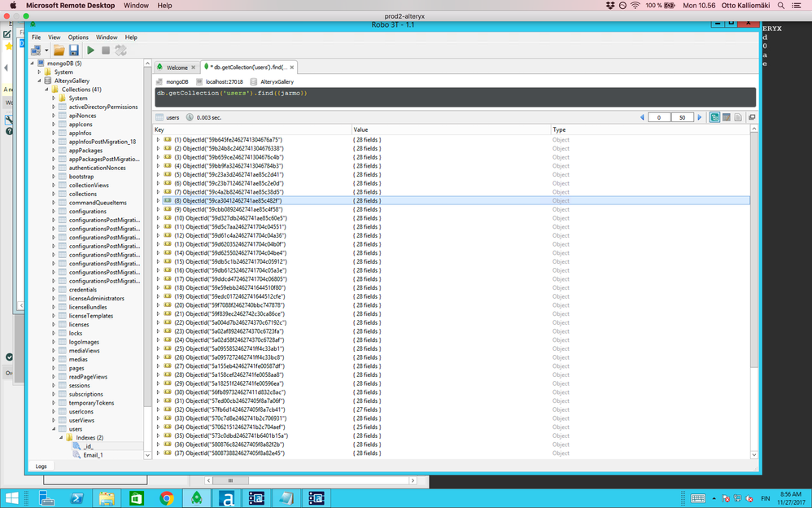Click the Type column header
Screen dimensions: 812x508
(650, 129)
